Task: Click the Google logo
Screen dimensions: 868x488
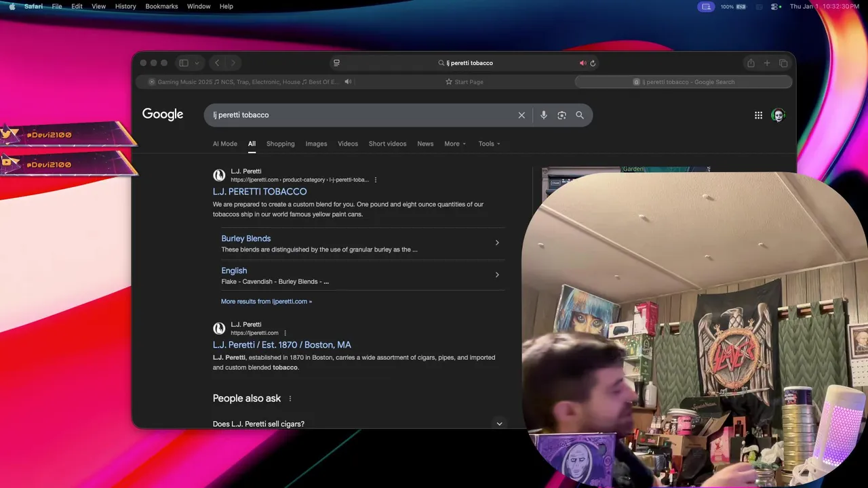Action: pos(163,115)
